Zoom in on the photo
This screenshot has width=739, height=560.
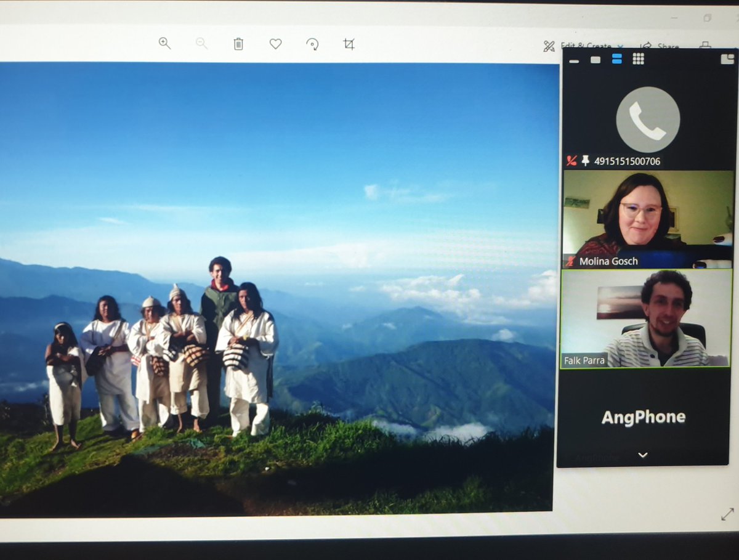[x=164, y=43]
